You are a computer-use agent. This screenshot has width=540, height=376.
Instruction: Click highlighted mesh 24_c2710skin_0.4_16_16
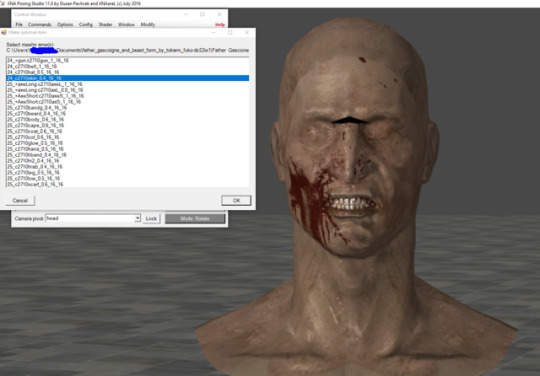(127, 78)
